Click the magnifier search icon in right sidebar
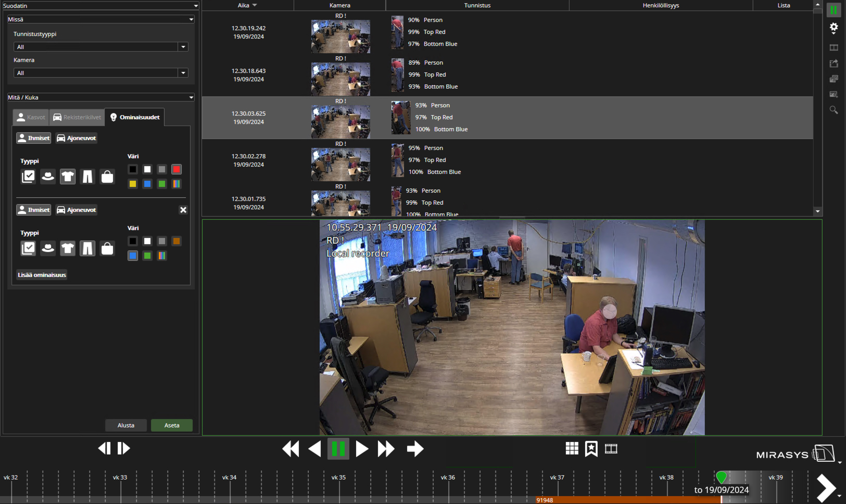This screenshot has height=504, width=846. 834,110
